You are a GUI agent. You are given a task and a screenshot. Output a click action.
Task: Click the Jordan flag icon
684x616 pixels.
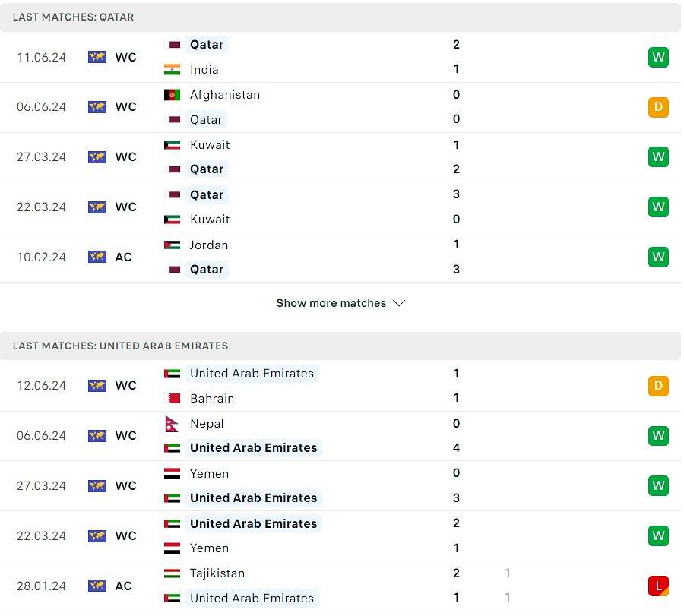tap(172, 245)
